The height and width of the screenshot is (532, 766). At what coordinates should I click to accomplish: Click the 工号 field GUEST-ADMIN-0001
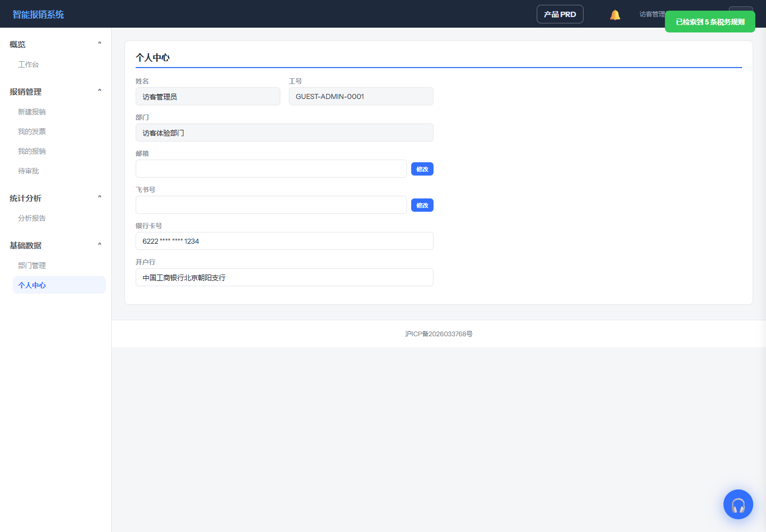(x=361, y=96)
